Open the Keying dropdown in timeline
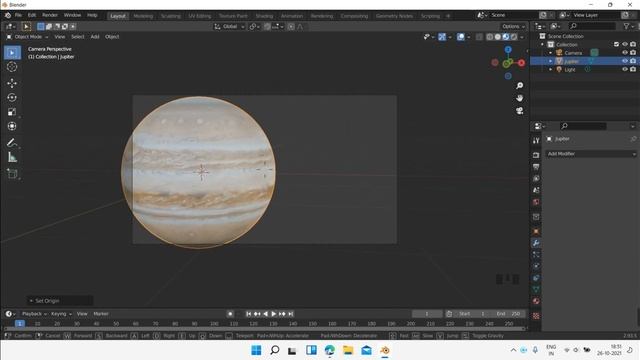Viewport: 640px width, 360px height. point(61,314)
